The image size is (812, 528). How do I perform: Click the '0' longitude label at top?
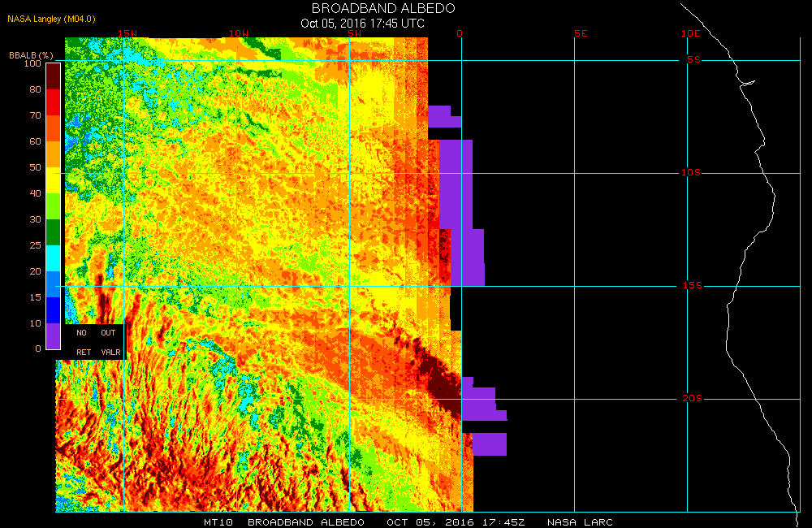click(460, 33)
